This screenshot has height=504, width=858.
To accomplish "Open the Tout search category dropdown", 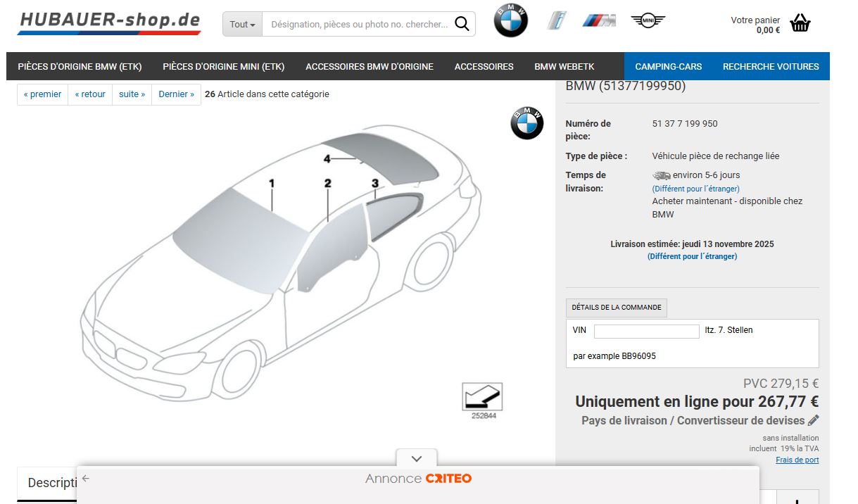I will tap(242, 24).
